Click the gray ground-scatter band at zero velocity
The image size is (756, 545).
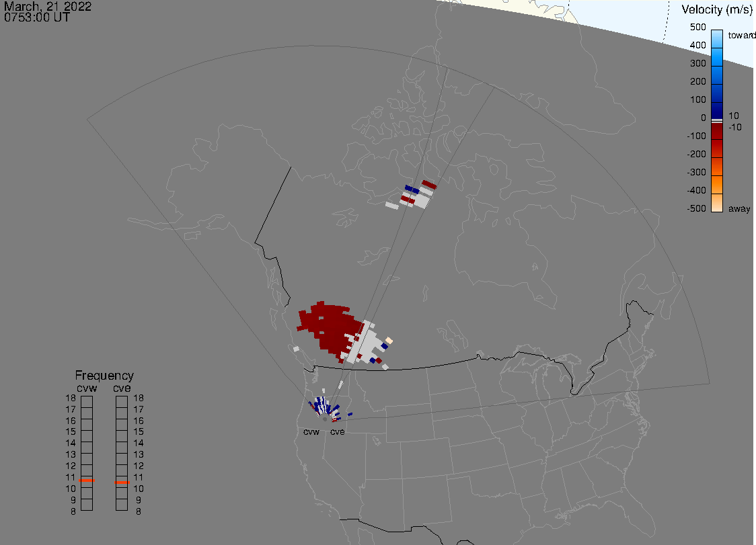pyautogui.click(x=717, y=121)
